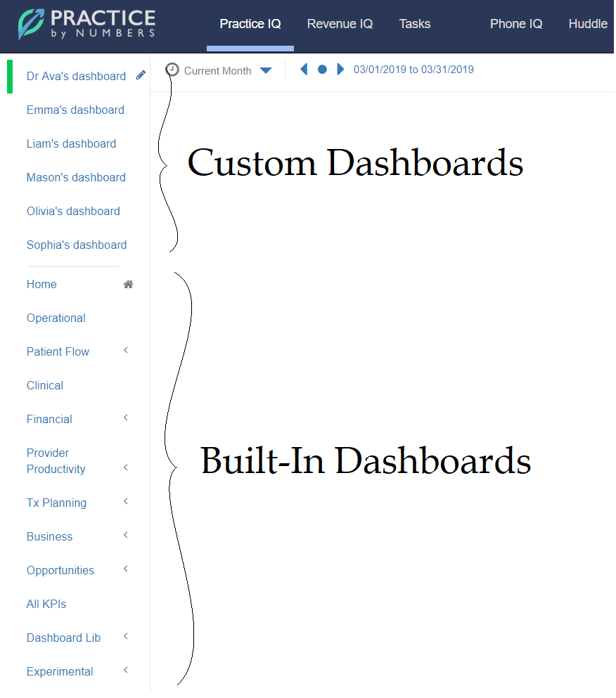Go to the previous date range arrow
This screenshot has height=698, width=616.
[304, 70]
